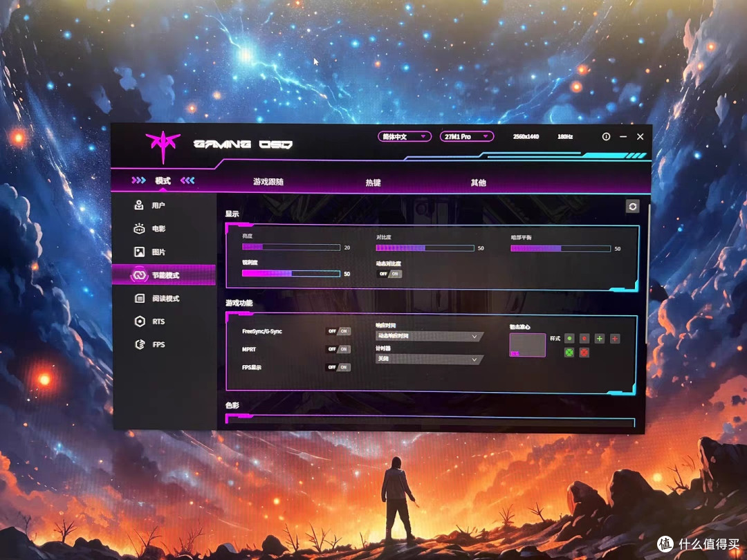Click the 2560x1440 resolution text

(x=526, y=137)
